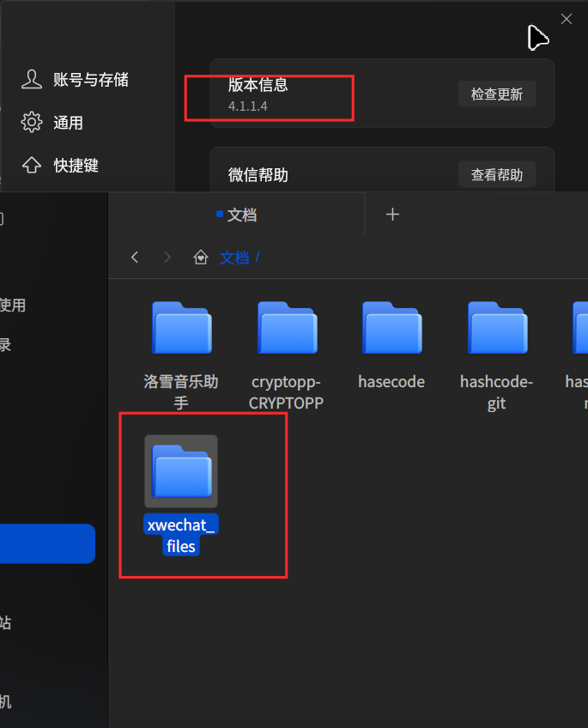Click the hashcode-git folder name
This screenshot has height=728, width=588.
click(x=496, y=392)
